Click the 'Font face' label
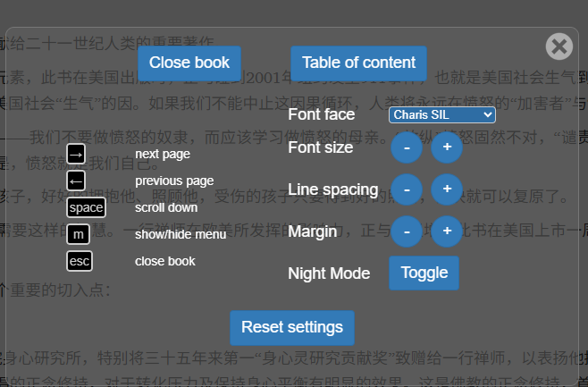This screenshot has width=588, height=387. click(x=322, y=114)
